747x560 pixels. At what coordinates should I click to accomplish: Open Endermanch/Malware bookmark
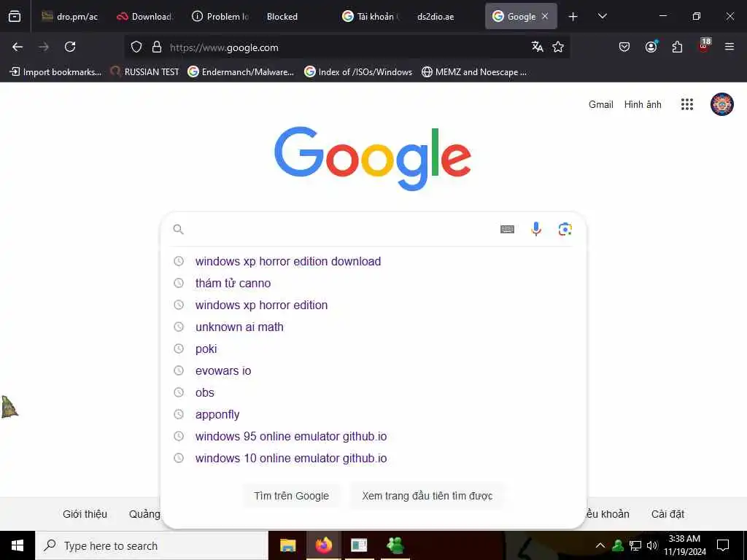coord(241,72)
